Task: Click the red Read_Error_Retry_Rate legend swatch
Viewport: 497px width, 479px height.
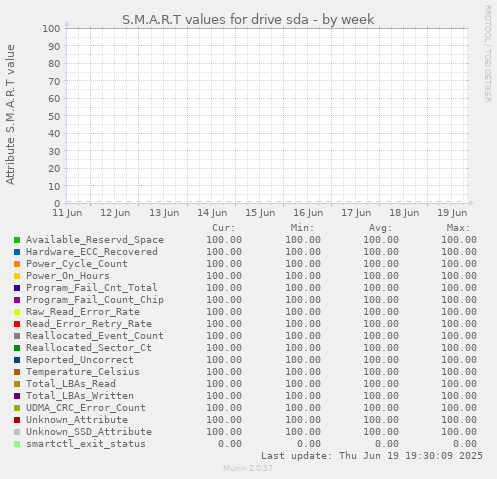Action: point(17,324)
